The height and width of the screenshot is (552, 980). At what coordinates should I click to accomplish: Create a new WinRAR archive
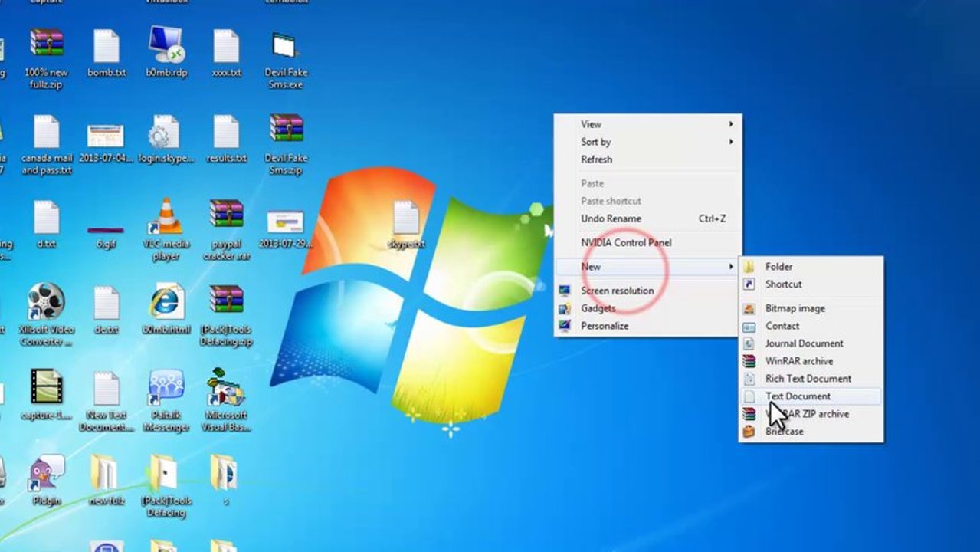coord(811,361)
